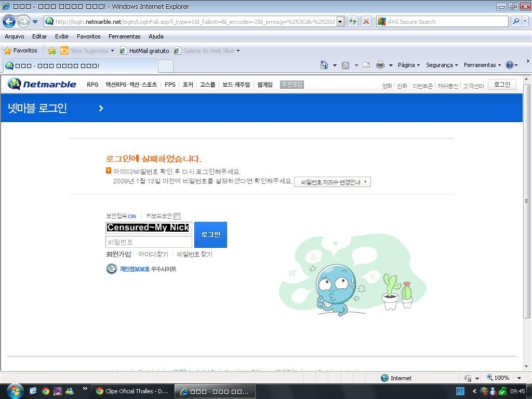Add page to favorites bar icon
Viewport: 532px width, 399px height.
click(52, 51)
